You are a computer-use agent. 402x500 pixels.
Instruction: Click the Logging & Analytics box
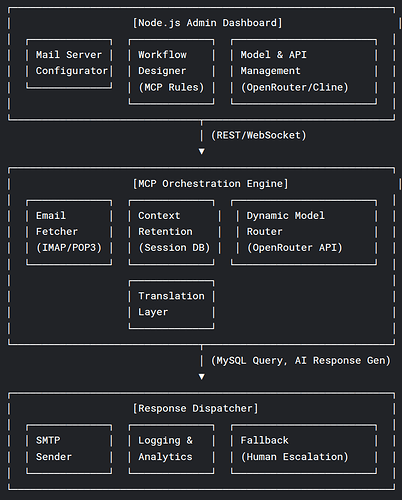tap(171, 449)
